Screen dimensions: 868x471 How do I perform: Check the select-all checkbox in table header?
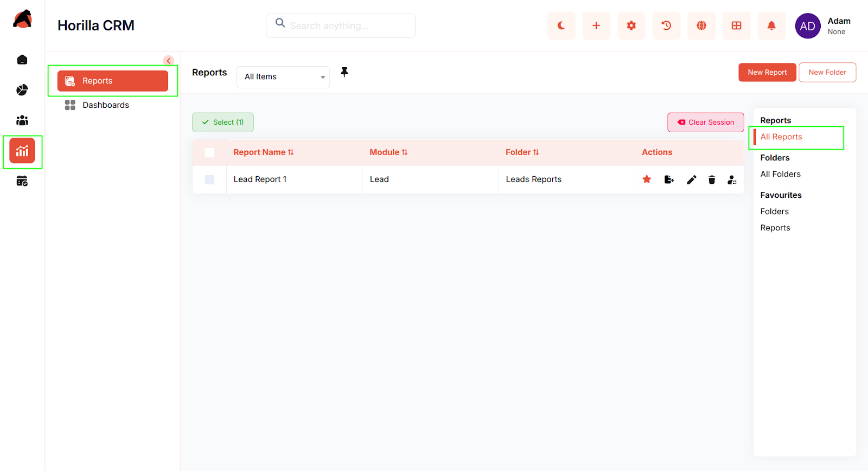(x=209, y=153)
